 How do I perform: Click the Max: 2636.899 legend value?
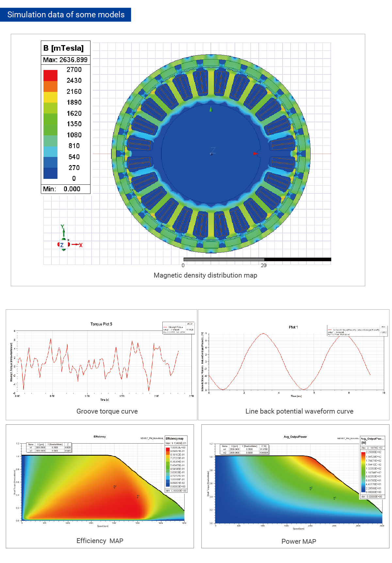pyautogui.click(x=65, y=60)
